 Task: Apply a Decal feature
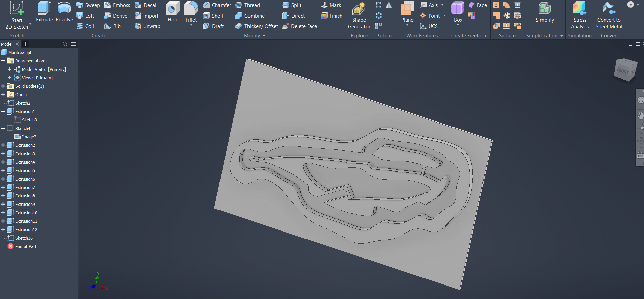point(145,5)
